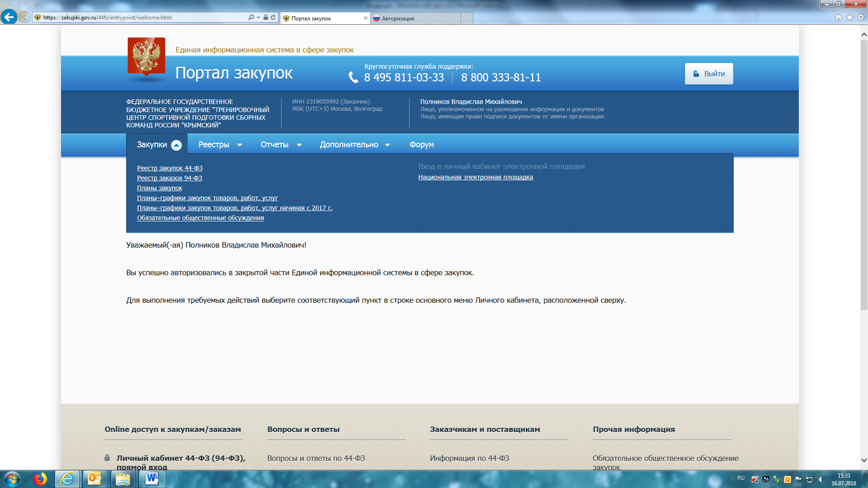Click the Windows Start button

12,479
